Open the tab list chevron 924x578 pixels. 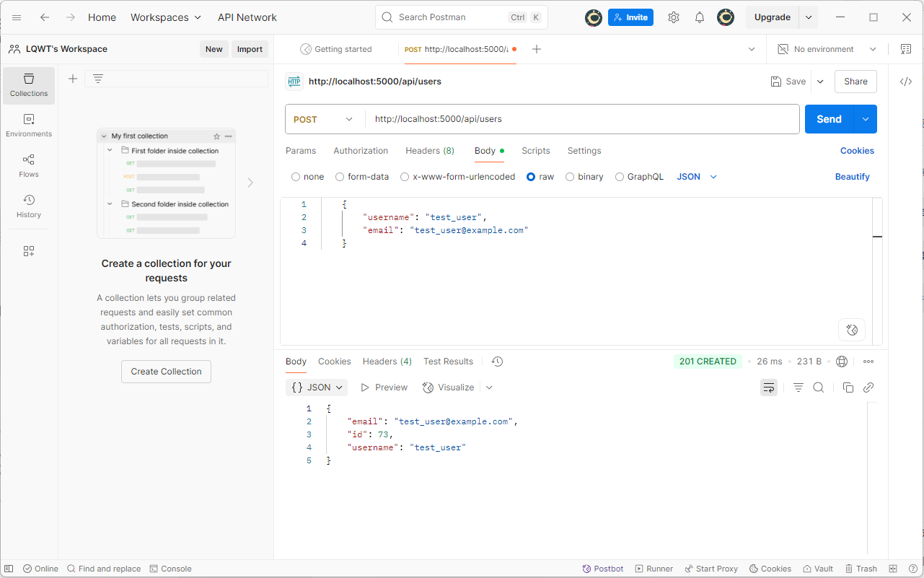coord(752,49)
